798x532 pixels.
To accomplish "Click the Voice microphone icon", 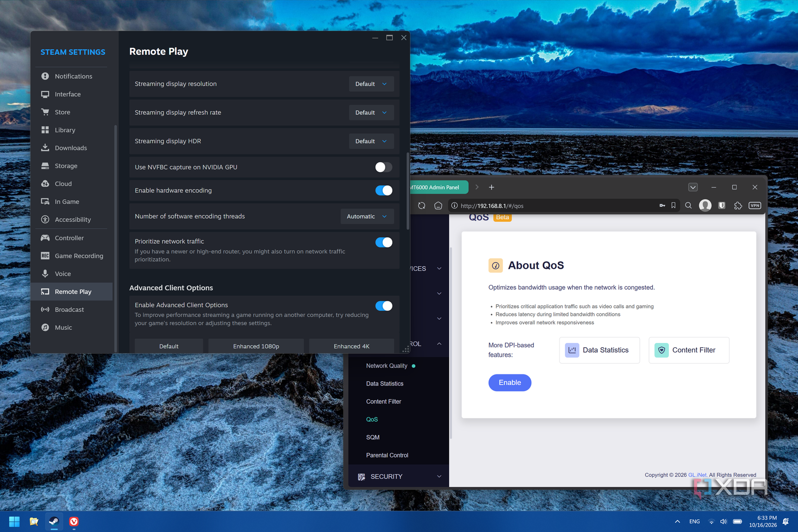I will [x=45, y=274].
